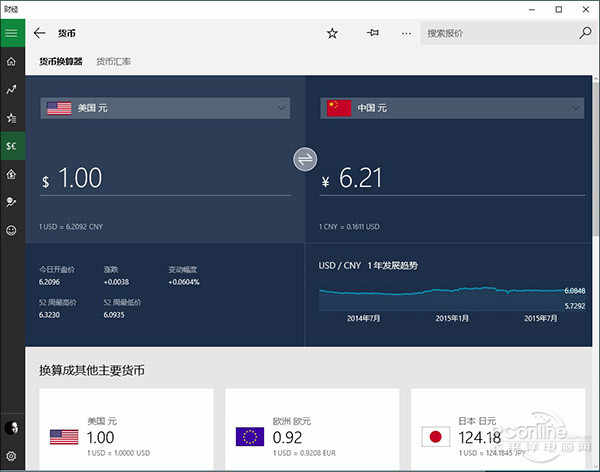The height and width of the screenshot is (472, 600).
Task: Open the three-dots more options menu
Action: pyautogui.click(x=406, y=33)
